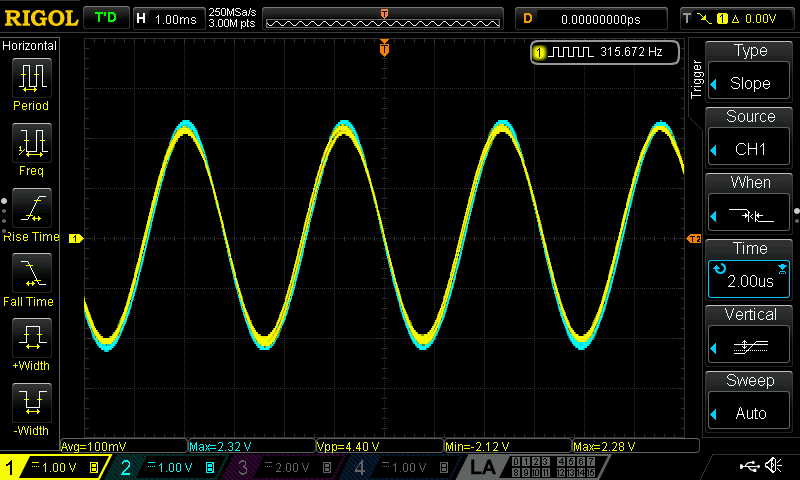Open the LA logic analyzer tab
This screenshot has width=800, height=480.
tap(484, 467)
